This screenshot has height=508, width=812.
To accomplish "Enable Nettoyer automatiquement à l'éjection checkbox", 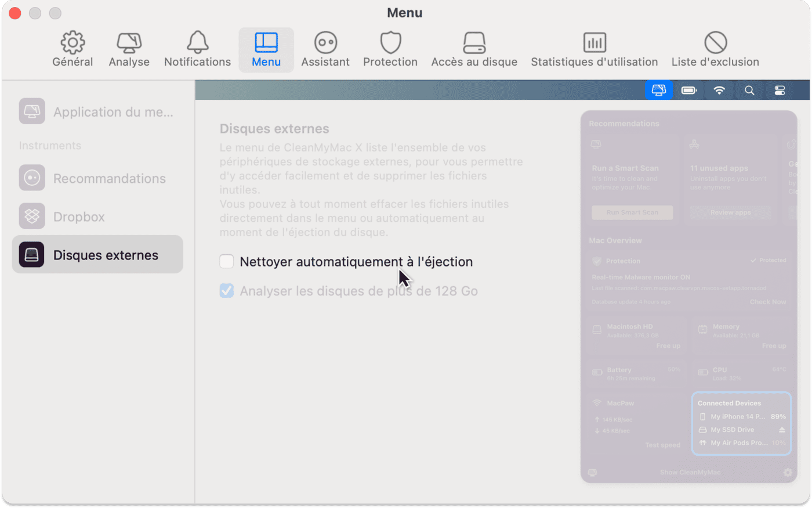I will 227,261.
